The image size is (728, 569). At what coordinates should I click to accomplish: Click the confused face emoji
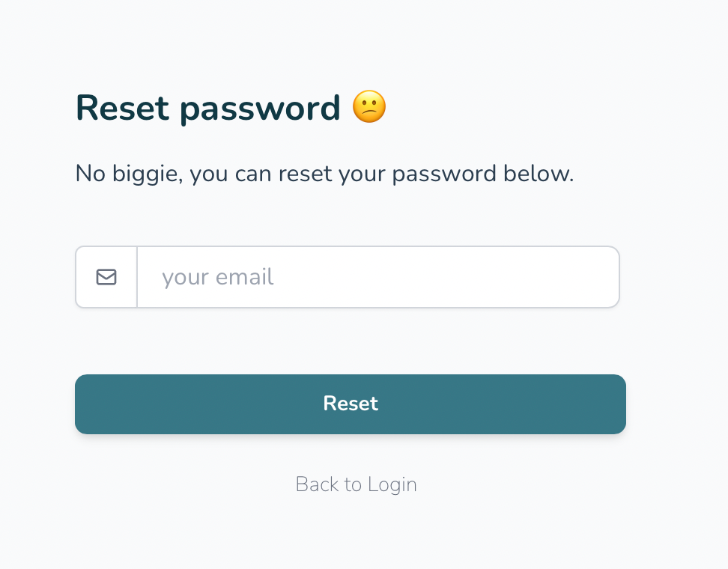369,108
